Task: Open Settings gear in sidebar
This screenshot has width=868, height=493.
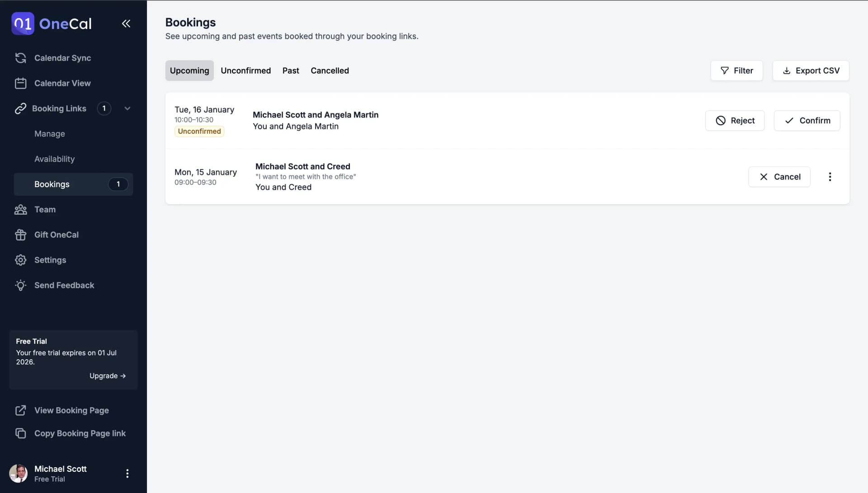Action: (21, 260)
